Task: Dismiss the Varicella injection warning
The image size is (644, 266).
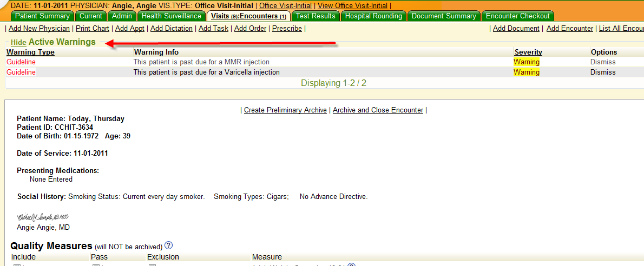Action: pos(603,72)
